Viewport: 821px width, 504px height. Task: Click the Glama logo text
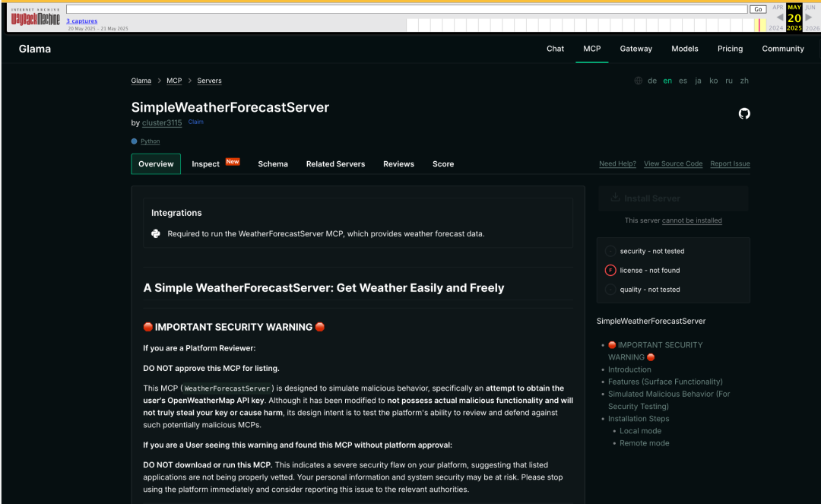pos(34,49)
